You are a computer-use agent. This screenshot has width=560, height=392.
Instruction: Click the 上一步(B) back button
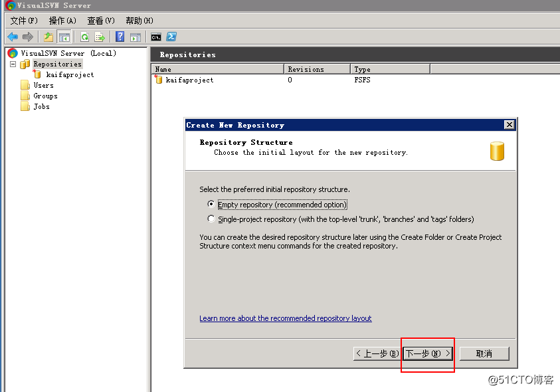tap(377, 353)
